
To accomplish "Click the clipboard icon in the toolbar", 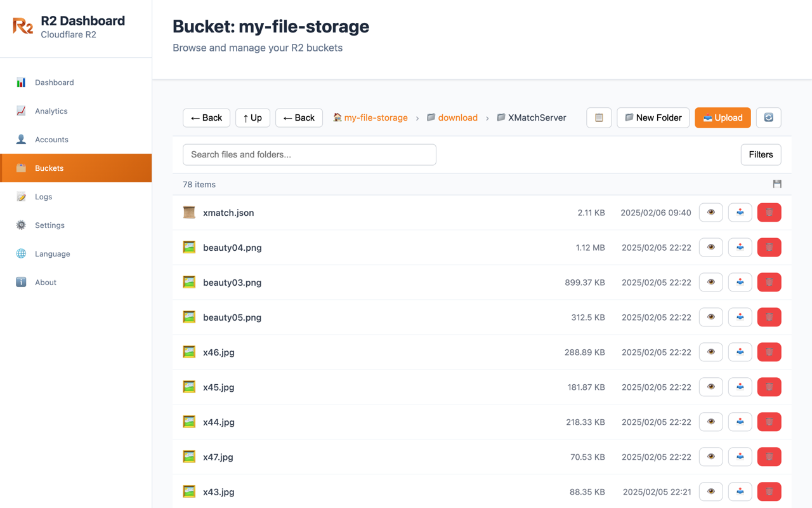I will pos(599,117).
